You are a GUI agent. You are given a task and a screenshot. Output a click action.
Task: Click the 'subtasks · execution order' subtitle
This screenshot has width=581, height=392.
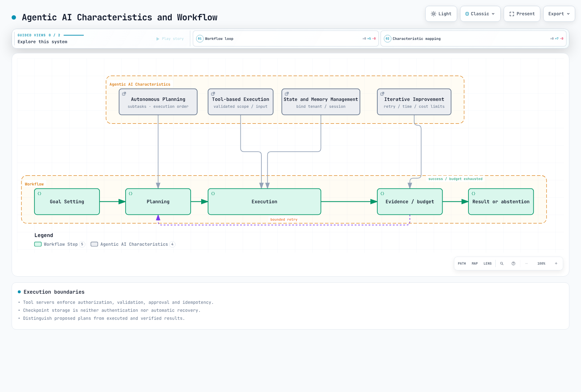[x=158, y=107]
